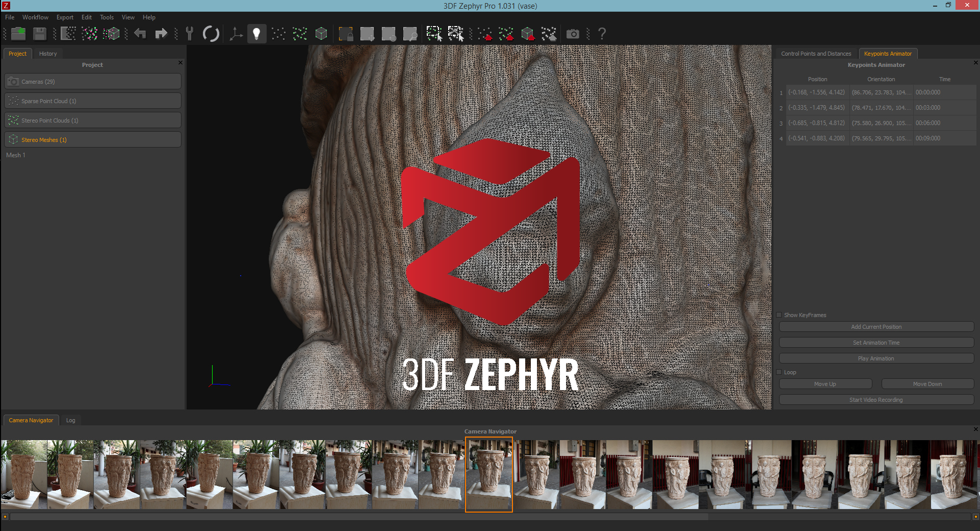The image size is (980, 531).
Task: Open the Workflow menu
Action: coord(35,17)
